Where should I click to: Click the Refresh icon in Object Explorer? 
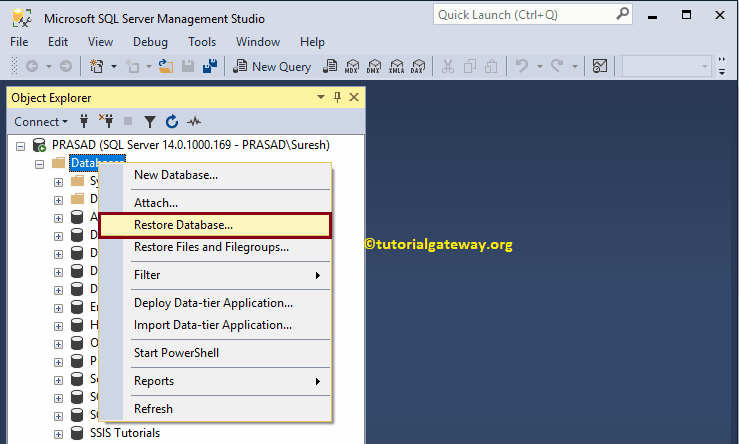[172, 122]
